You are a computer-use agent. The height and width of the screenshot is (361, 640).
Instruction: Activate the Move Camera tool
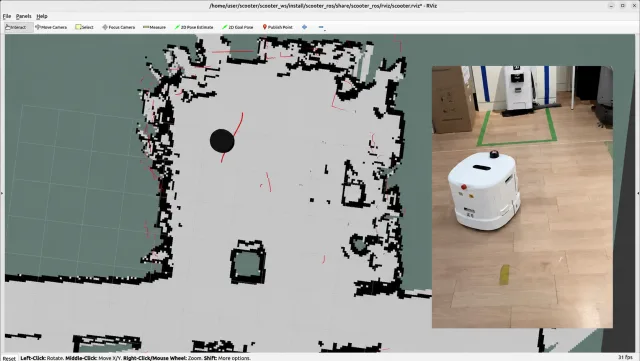tap(51, 27)
